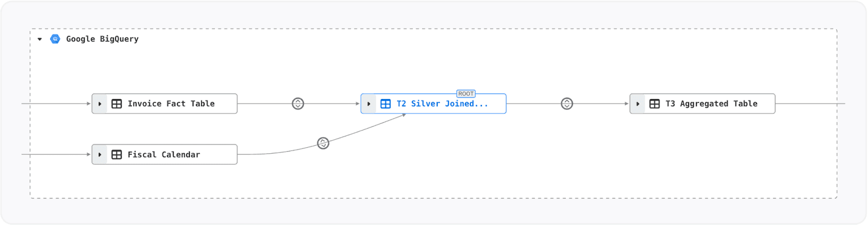This screenshot has width=868, height=225.
Task: Open process icon on Fiscal Calendar edge
Action: [x=323, y=143]
